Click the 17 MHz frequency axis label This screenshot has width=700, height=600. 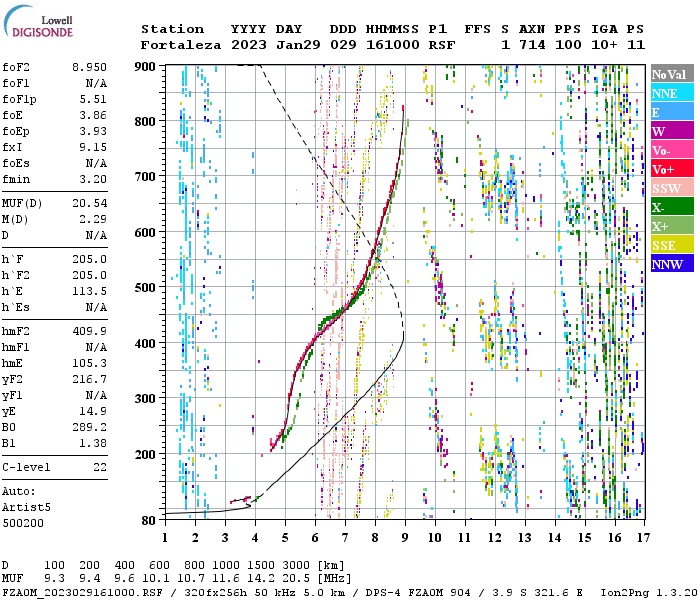[643, 538]
